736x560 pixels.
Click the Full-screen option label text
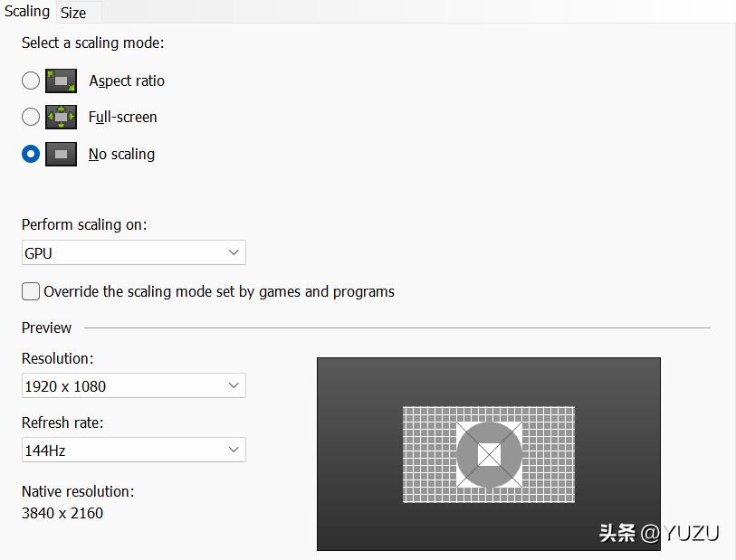click(122, 117)
